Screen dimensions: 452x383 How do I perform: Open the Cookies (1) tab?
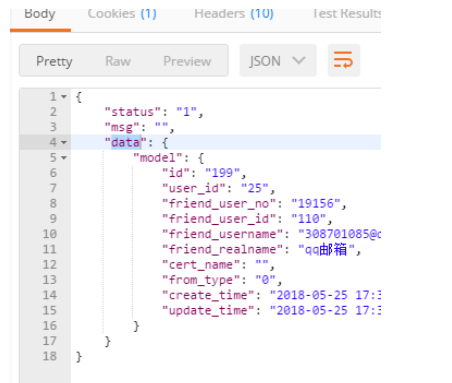[x=122, y=14]
